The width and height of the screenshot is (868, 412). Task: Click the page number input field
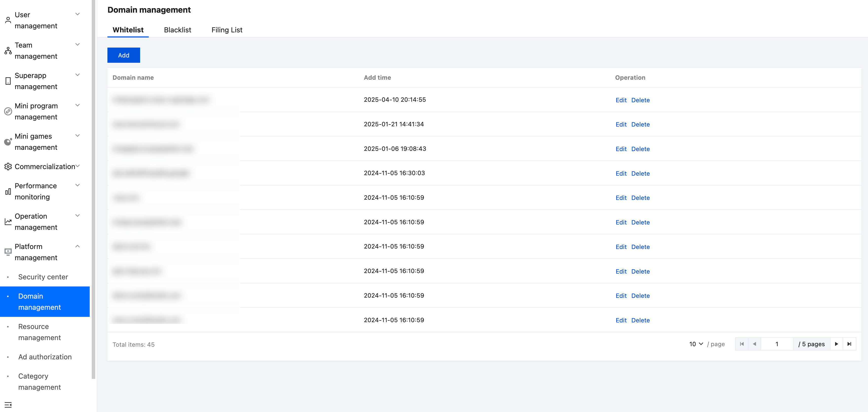(777, 344)
